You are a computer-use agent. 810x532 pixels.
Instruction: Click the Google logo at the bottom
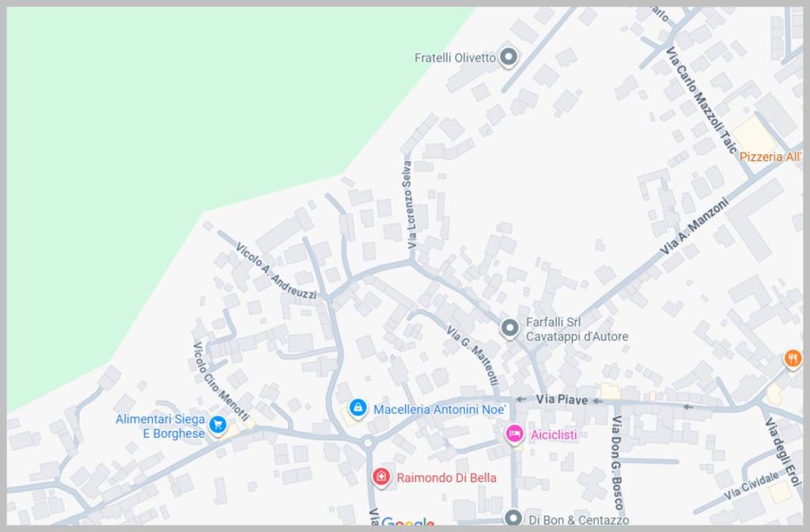click(x=408, y=523)
